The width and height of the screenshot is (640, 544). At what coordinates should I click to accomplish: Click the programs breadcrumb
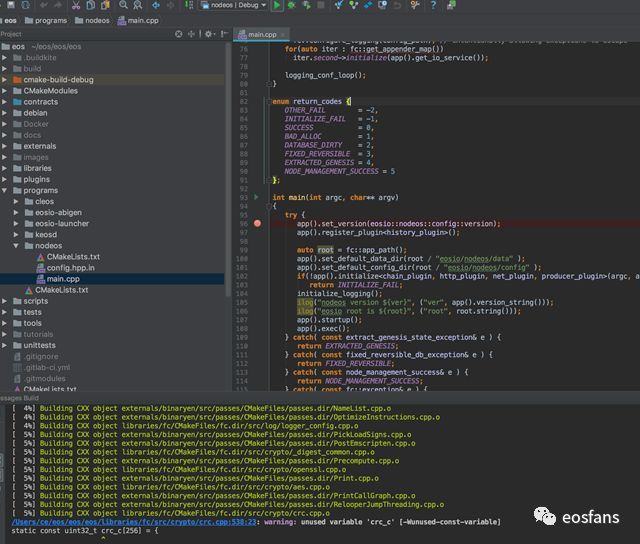pos(46,20)
